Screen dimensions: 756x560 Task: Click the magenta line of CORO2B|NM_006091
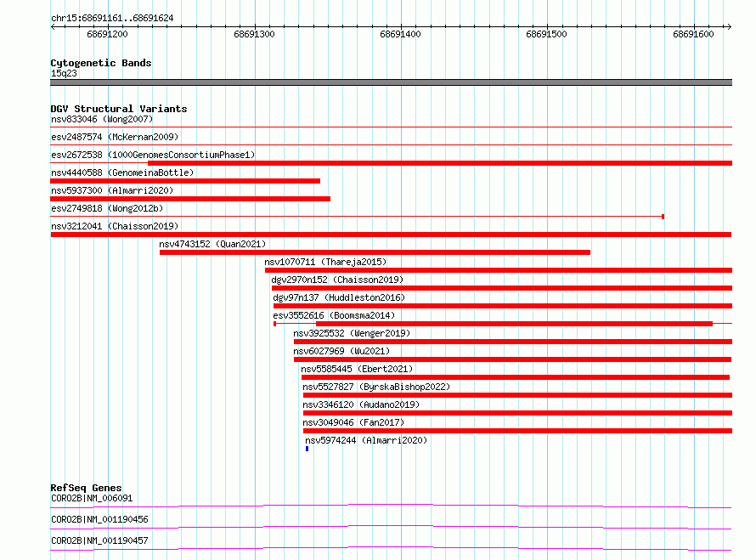391,506
